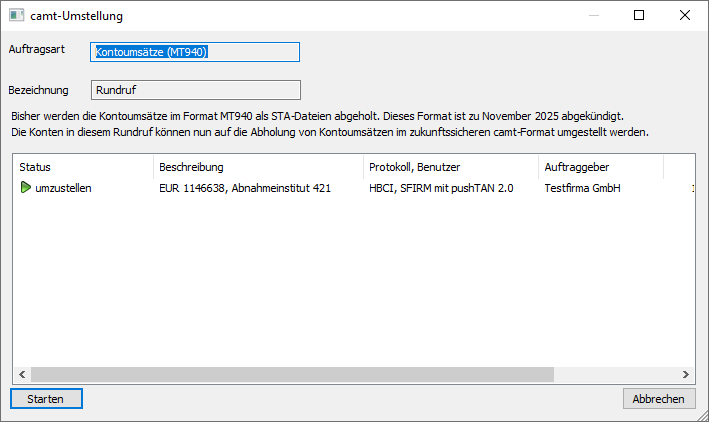Click the horizontal scrollbar left arrow
The height and width of the screenshot is (422, 709).
(x=22, y=375)
